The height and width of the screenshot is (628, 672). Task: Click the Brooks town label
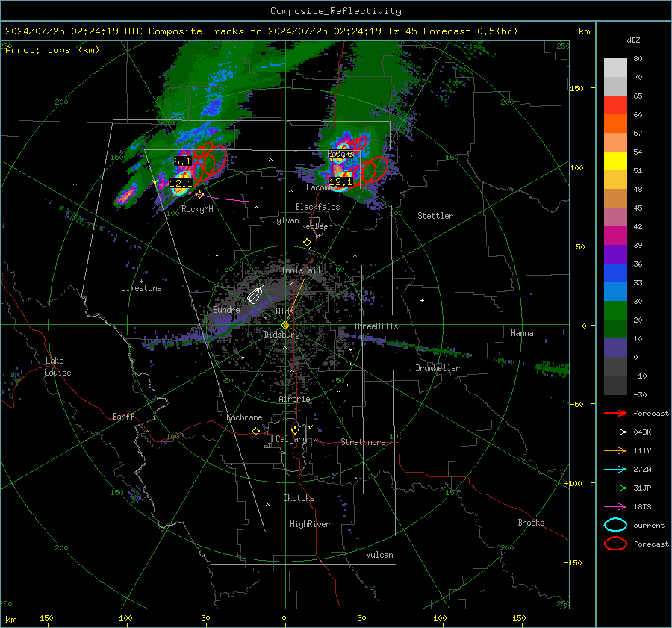[x=531, y=523]
